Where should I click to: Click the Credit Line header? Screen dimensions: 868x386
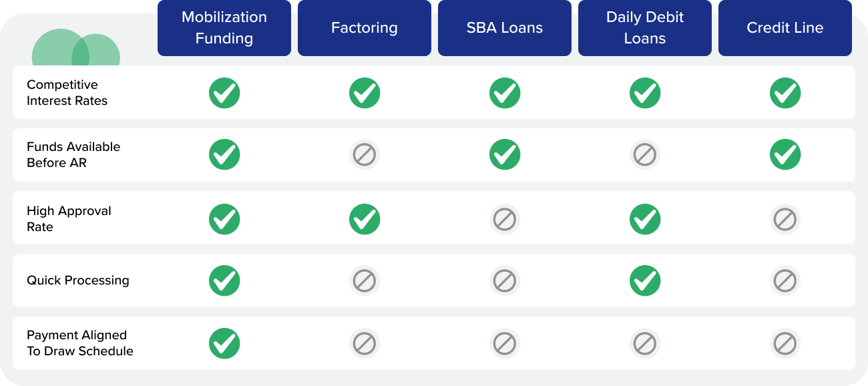785,28
